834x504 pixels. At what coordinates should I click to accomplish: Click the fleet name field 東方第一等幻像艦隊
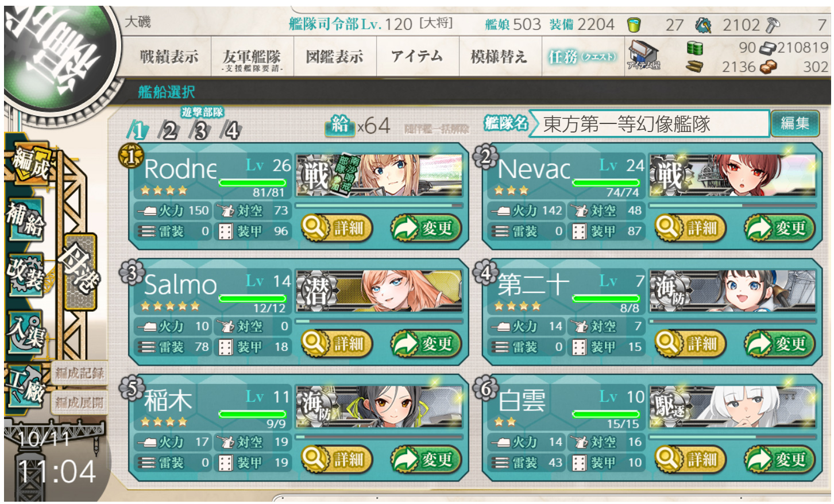(x=649, y=123)
